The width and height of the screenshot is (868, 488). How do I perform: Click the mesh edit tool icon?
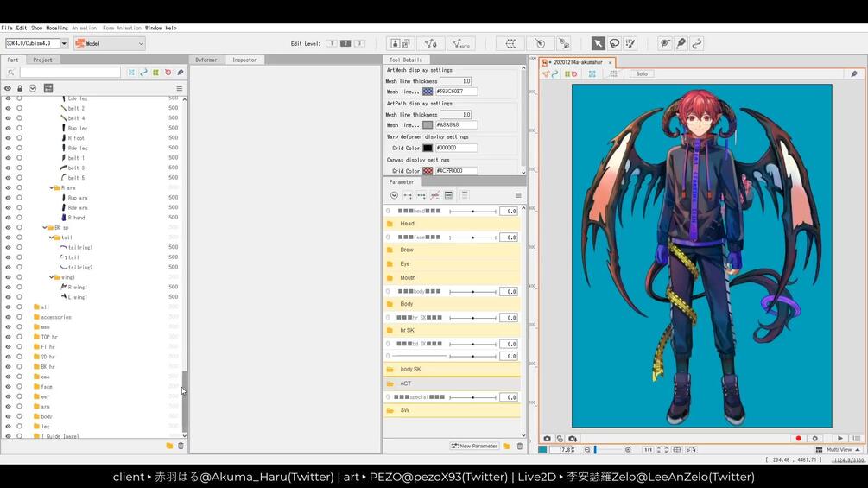click(430, 43)
